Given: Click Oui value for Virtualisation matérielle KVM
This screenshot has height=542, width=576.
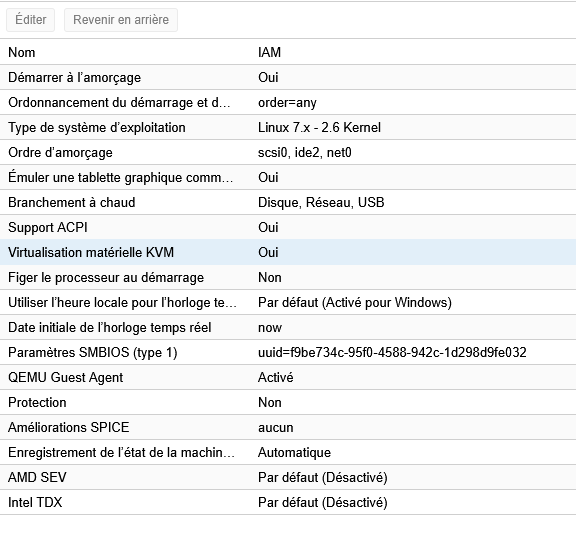Looking at the screenshot, I should tap(268, 252).
